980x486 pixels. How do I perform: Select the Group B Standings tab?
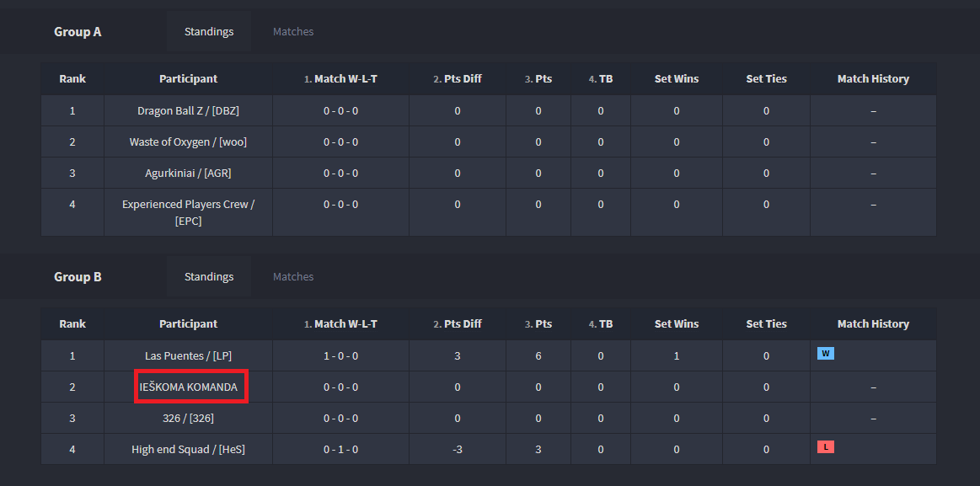click(209, 276)
